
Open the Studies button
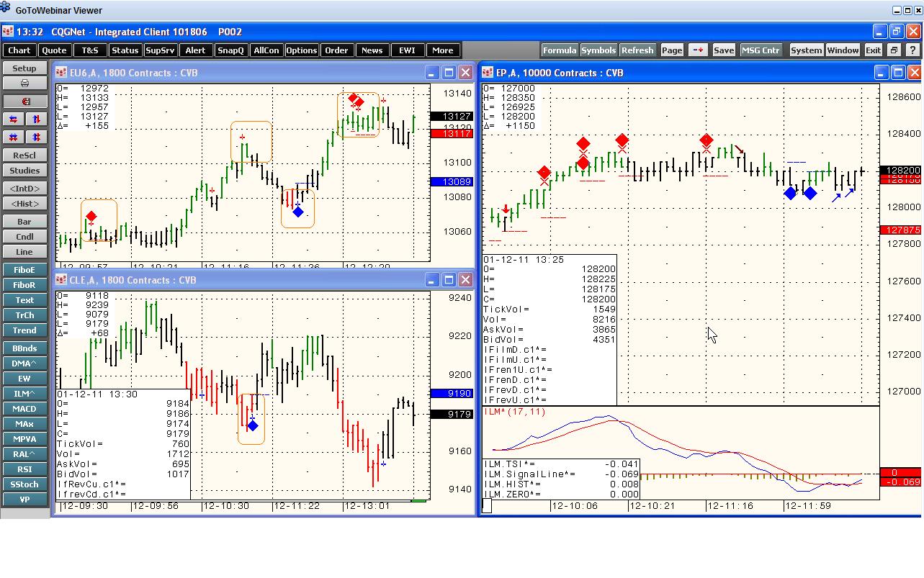(24, 171)
